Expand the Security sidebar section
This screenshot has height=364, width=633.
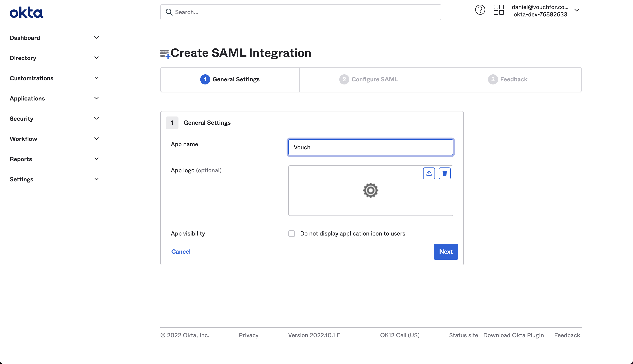pos(54,119)
